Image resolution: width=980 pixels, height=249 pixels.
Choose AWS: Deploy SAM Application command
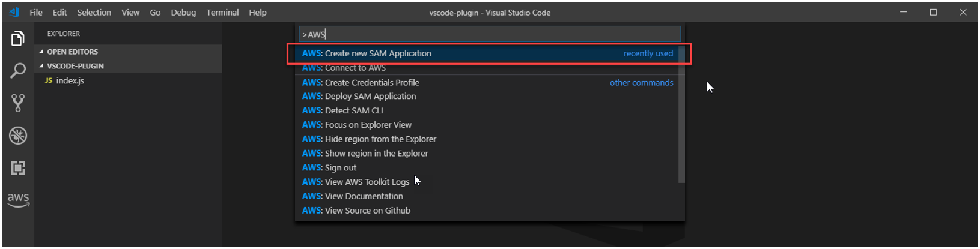[x=370, y=96]
